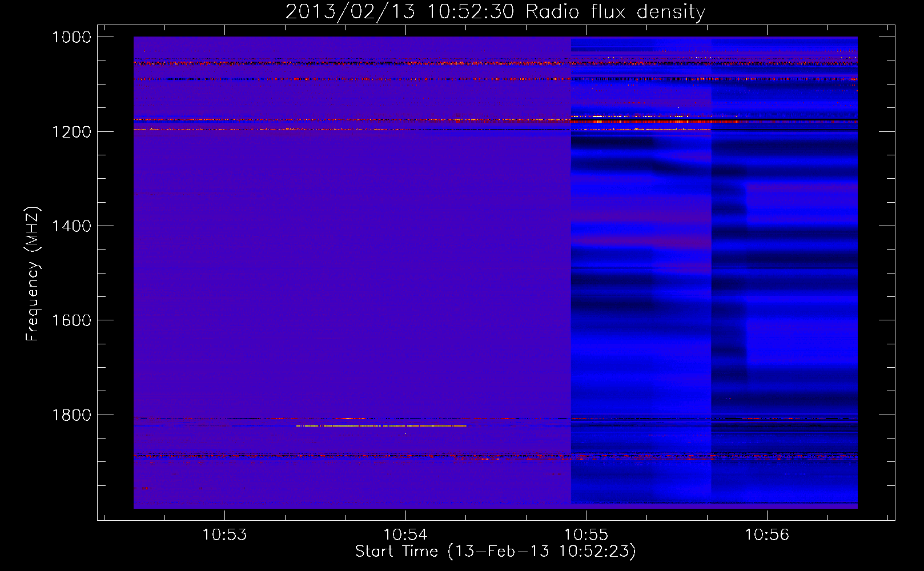924x571 pixels.
Task: Click the bright yellow emission streak near 1820 MHz
Action: (x=381, y=426)
